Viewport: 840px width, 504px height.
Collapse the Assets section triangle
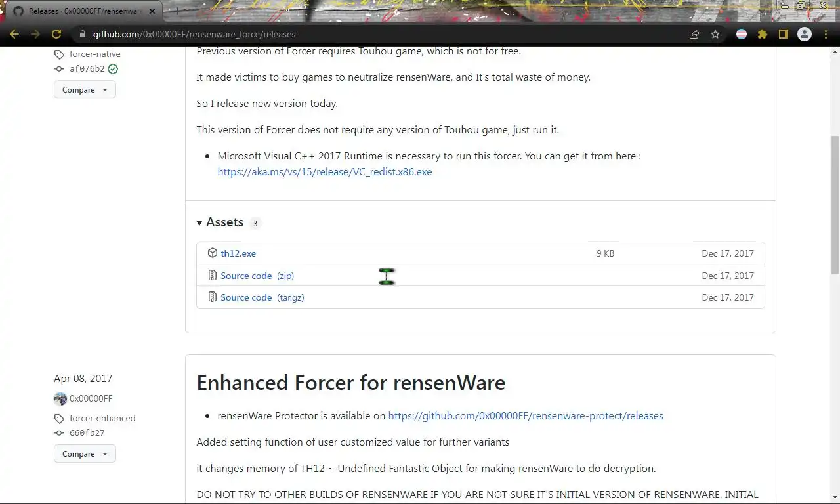pos(199,223)
